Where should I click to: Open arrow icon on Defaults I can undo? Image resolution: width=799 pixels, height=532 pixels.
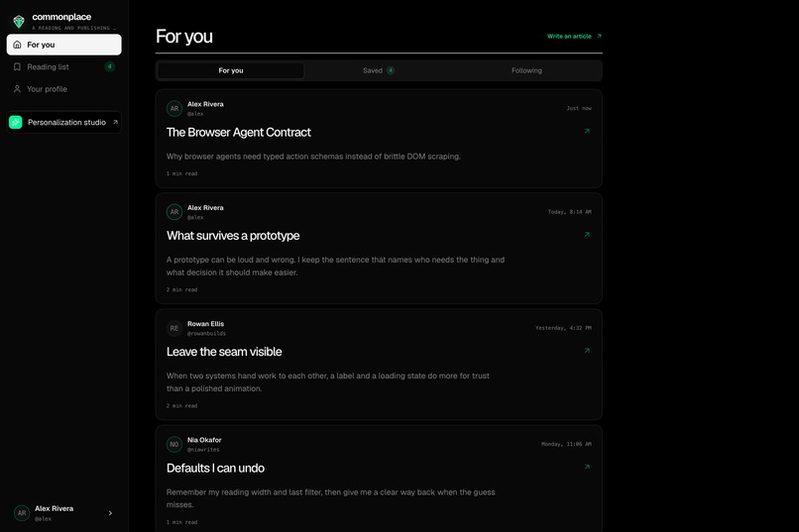[x=587, y=467]
